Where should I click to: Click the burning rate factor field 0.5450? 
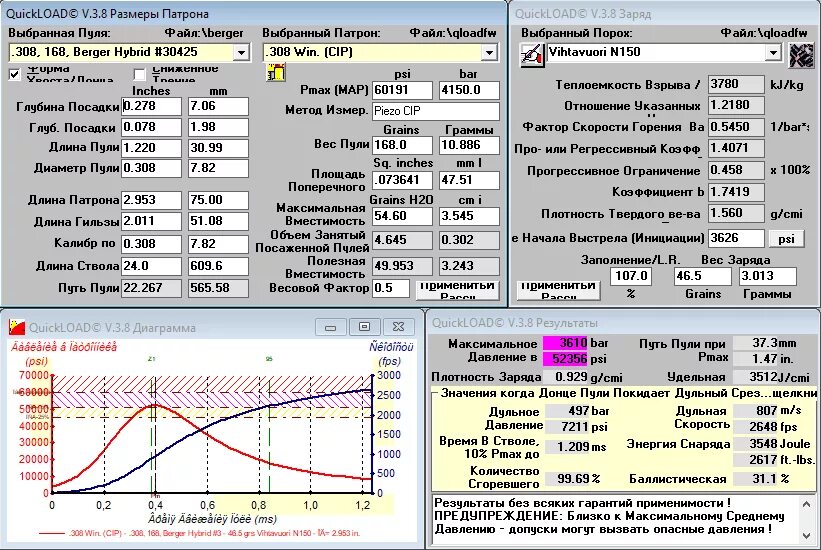(x=736, y=127)
